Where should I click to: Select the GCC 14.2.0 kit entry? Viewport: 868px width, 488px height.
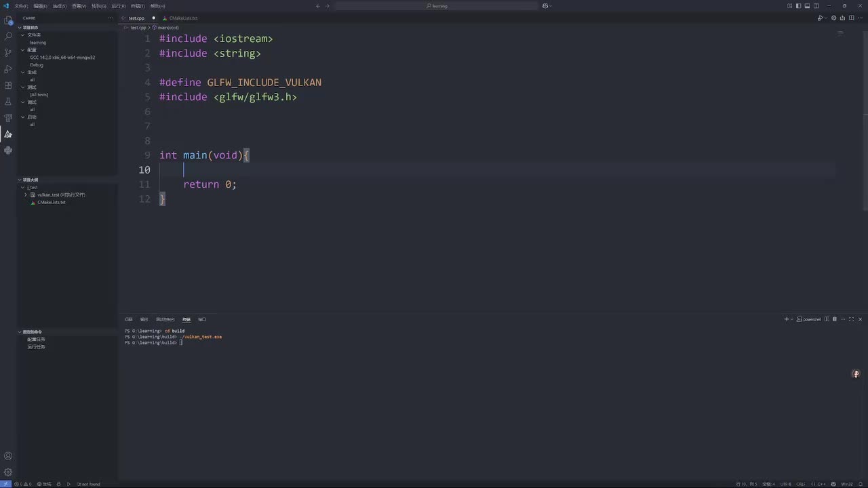[x=62, y=58]
